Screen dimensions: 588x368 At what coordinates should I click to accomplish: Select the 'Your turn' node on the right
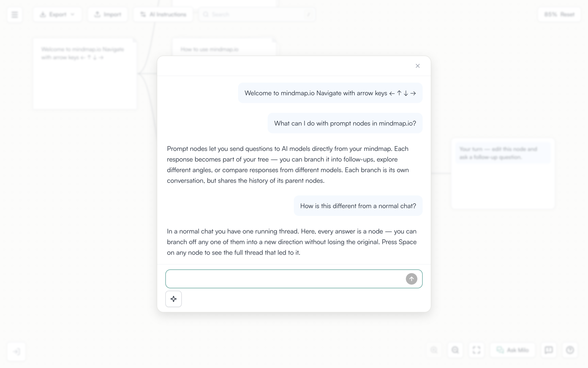pos(503,174)
